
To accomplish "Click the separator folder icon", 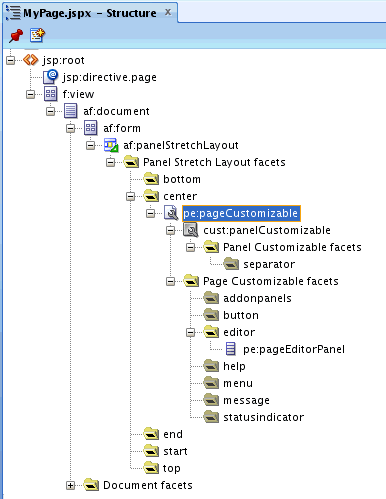I will [x=231, y=264].
